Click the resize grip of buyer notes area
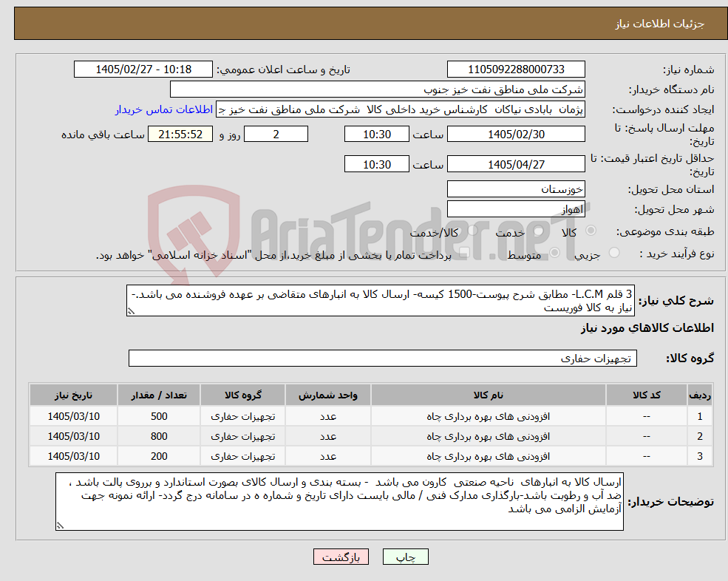 coord(60,526)
